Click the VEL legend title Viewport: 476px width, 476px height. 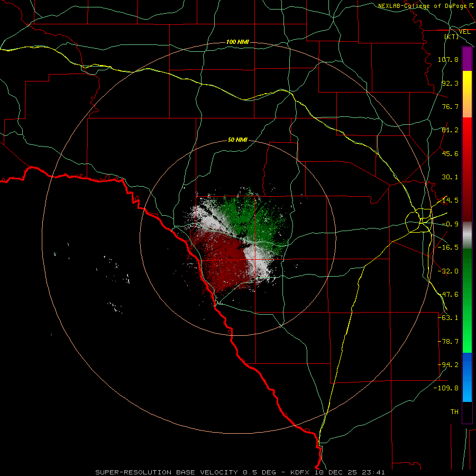464,32
